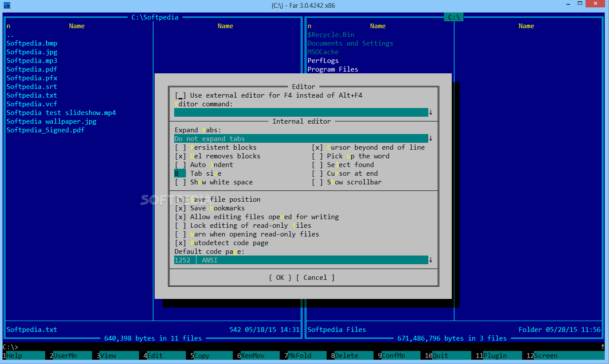609x364 pixels.
Task: Click 5Copy in the key bar
Action: pyautogui.click(x=211, y=356)
